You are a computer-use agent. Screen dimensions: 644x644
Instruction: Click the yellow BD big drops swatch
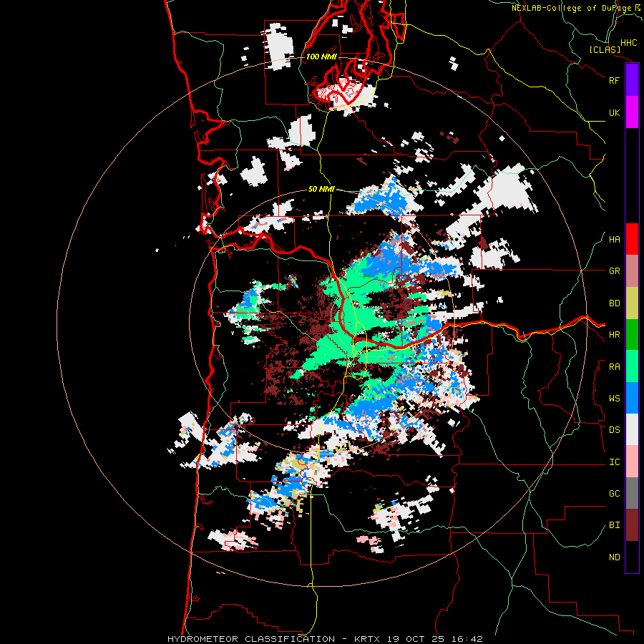click(x=632, y=303)
